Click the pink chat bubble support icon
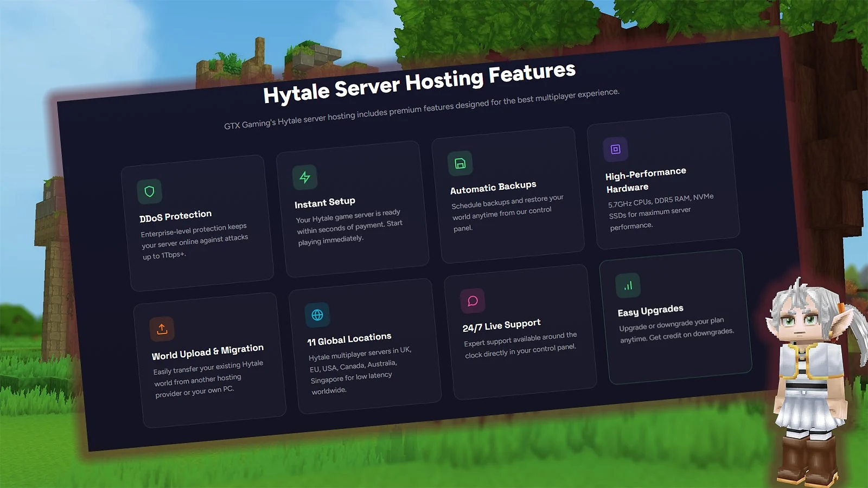The width and height of the screenshot is (868, 488). pyautogui.click(x=473, y=300)
